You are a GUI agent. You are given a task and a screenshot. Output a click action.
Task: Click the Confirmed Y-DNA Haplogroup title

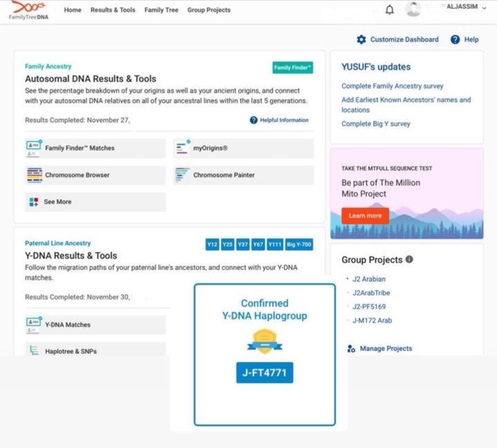(265, 310)
